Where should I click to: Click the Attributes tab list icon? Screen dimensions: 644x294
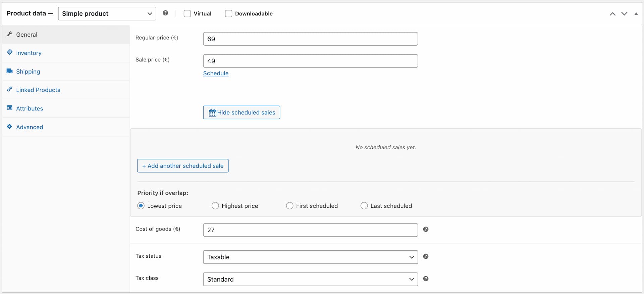coord(10,108)
